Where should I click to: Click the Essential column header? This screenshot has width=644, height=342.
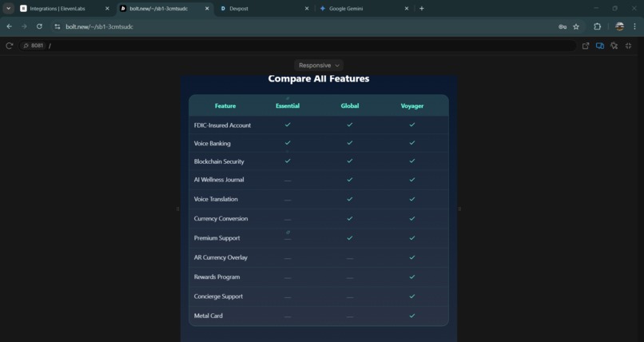click(x=288, y=106)
